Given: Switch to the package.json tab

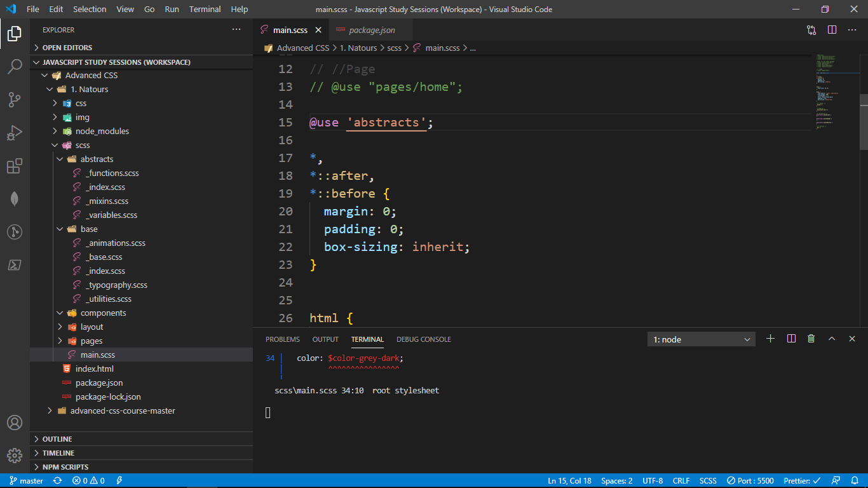Looking at the screenshot, I should (x=372, y=29).
